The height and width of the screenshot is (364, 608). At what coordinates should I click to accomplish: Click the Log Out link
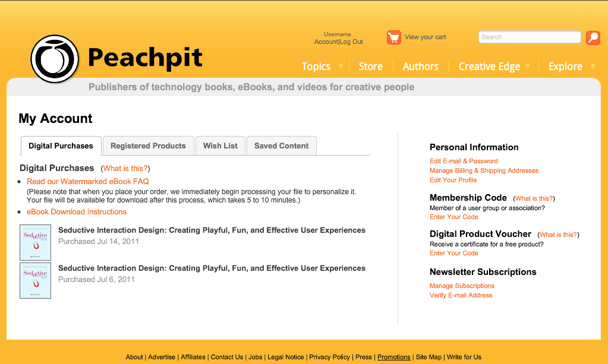coord(352,42)
